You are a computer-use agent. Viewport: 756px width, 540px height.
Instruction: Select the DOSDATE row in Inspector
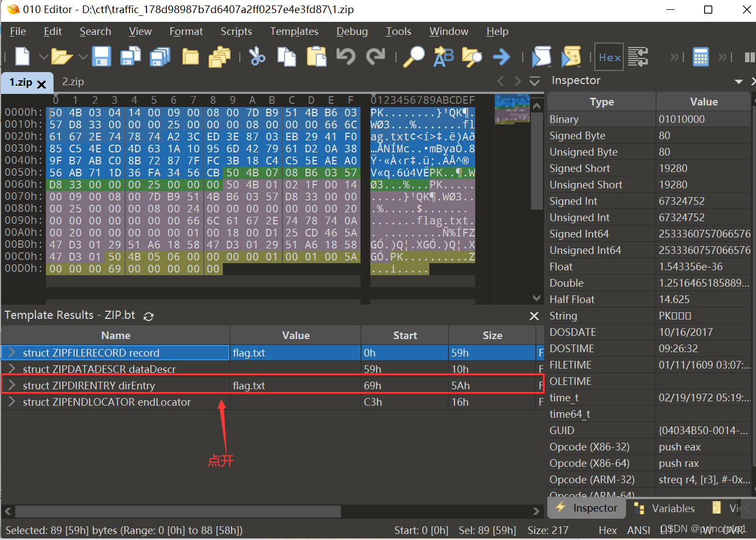[649, 332]
